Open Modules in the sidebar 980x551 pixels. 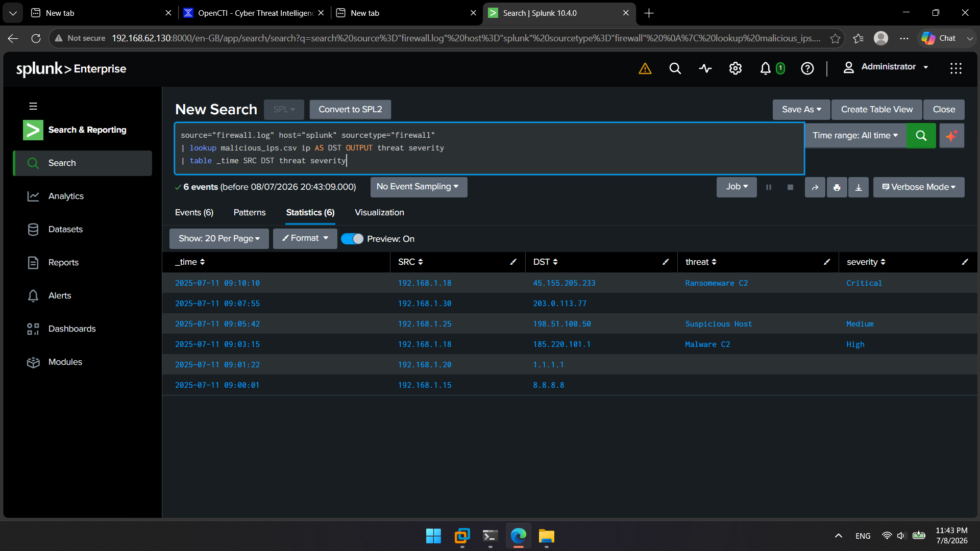pyautogui.click(x=83, y=362)
